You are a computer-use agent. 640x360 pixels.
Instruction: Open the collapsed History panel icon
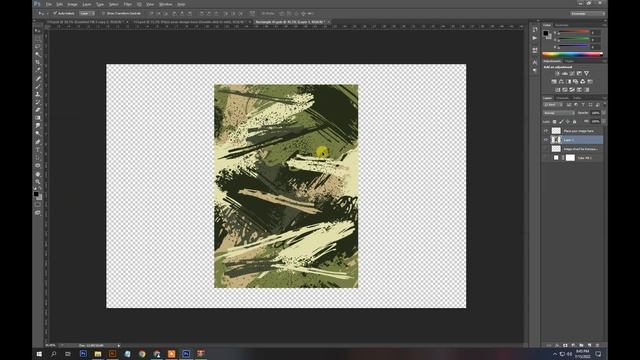535,30
